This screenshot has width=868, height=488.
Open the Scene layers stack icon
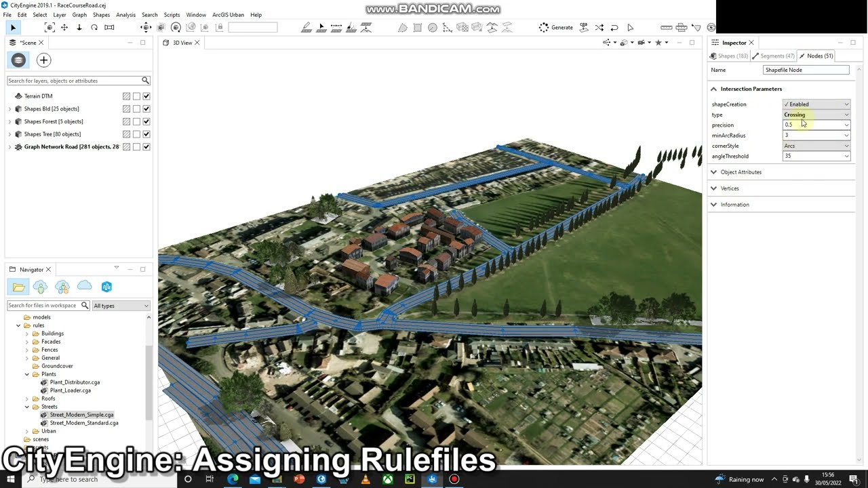click(x=18, y=60)
